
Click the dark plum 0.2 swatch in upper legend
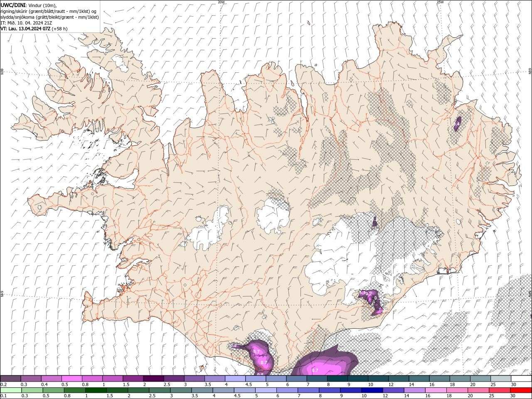(10, 379)
